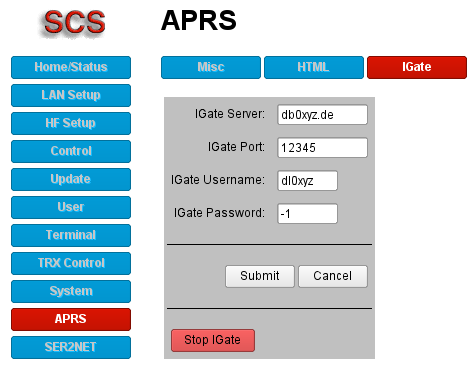Screen dimensions: 475x370
Task: Select the APRS sidebar item
Action: point(71,319)
